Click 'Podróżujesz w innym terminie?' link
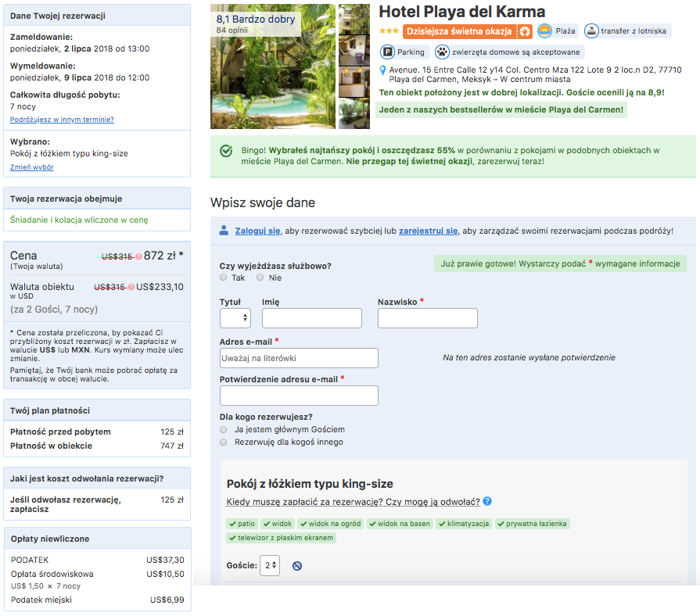 pyautogui.click(x=62, y=120)
